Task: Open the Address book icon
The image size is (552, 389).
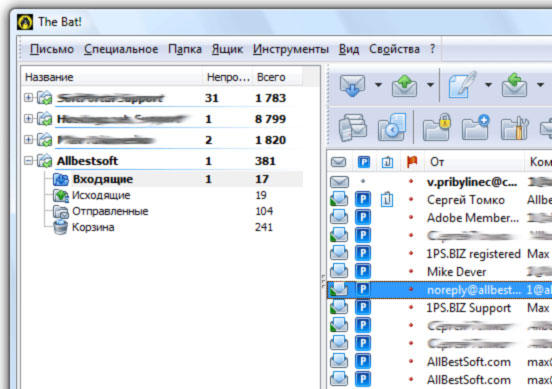Action: coord(353,127)
